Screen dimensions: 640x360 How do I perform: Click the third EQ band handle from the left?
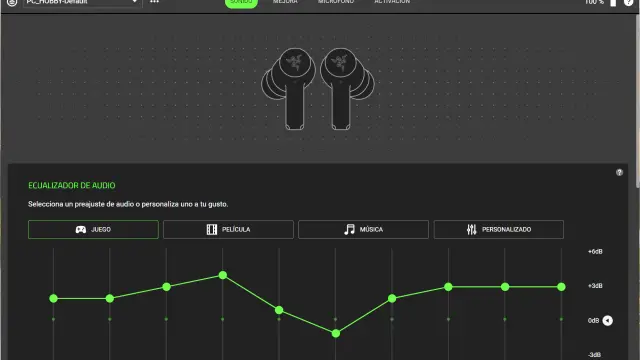click(166, 287)
